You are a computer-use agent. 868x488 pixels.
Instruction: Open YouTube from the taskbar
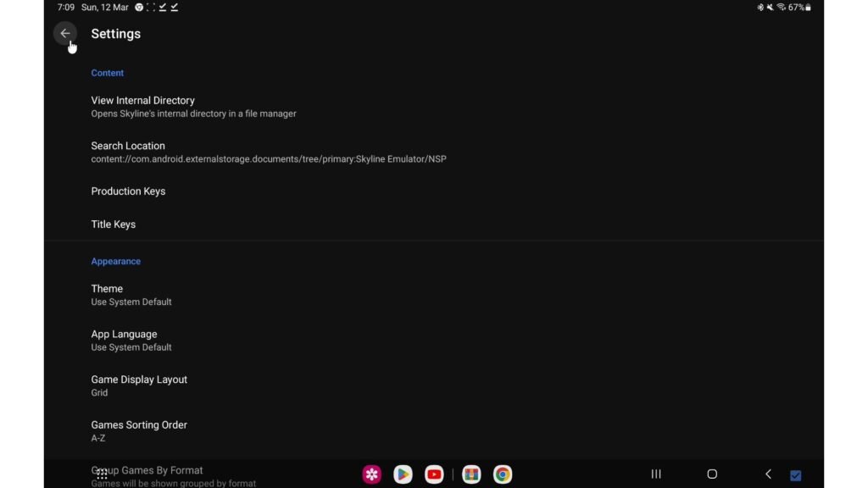point(434,474)
